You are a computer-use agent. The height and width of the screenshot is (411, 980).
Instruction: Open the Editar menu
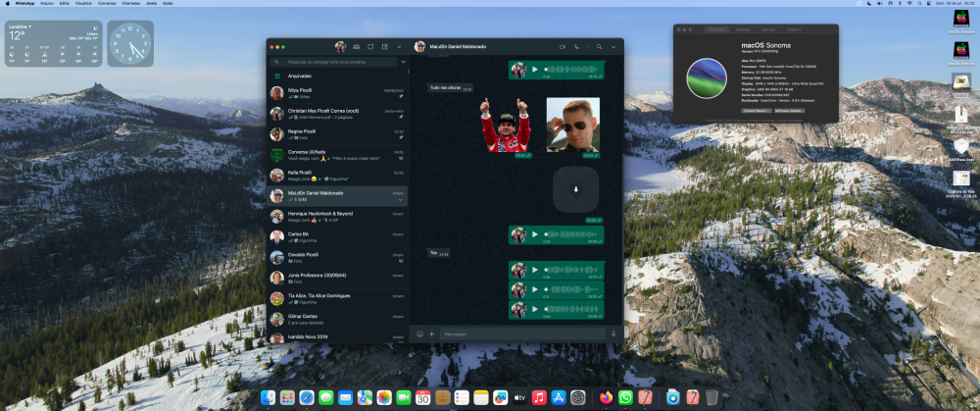coord(65,3)
